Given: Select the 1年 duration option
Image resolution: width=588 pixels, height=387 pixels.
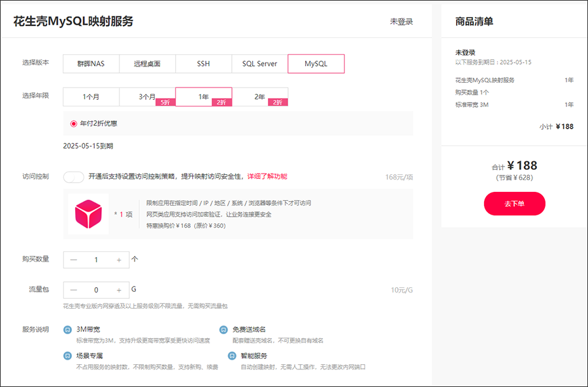Looking at the screenshot, I should tap(204, 97).
